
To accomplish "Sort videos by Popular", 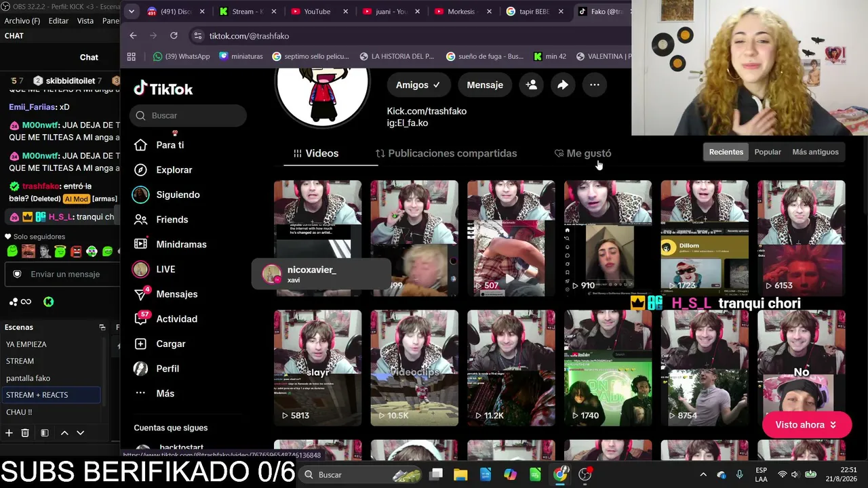I will (768, 152).
